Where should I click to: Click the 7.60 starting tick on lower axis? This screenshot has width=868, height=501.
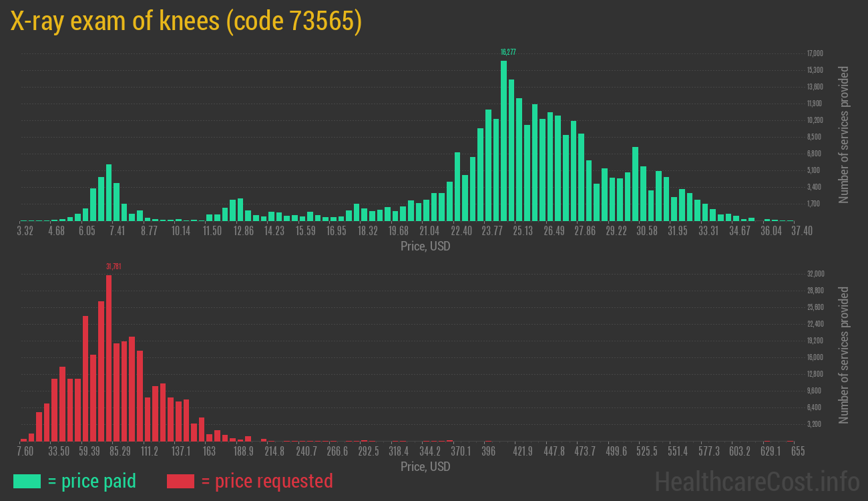pos(25,452)
